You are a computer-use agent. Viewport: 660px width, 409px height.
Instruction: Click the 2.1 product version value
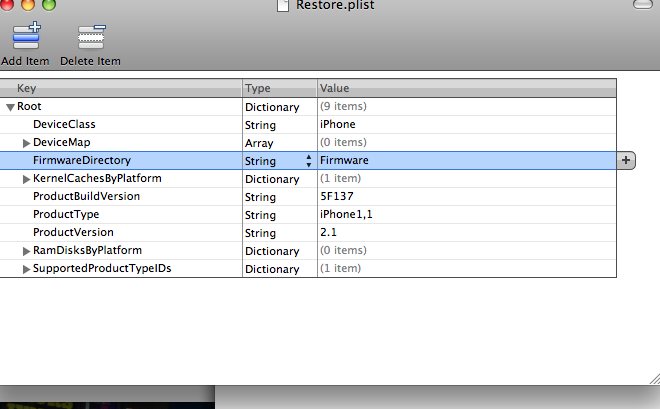[x=328, y=232]
